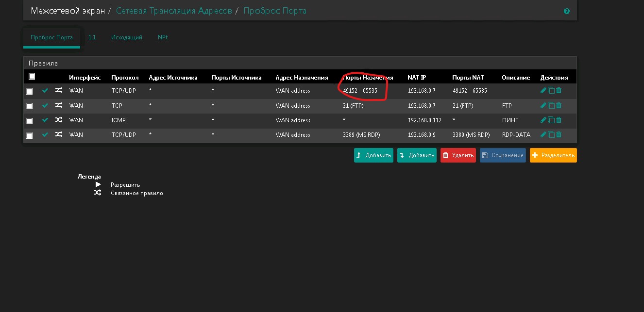Edit the ПИНГ ICMP rule

(543, 120)
